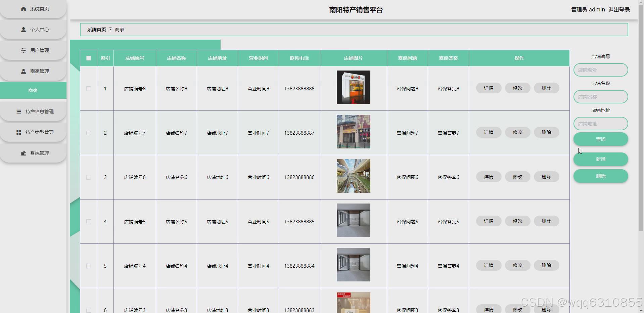Open the 系统首页 sidebar menu
This screenshot has height=313, width=644.
click(x=33, y=9)
